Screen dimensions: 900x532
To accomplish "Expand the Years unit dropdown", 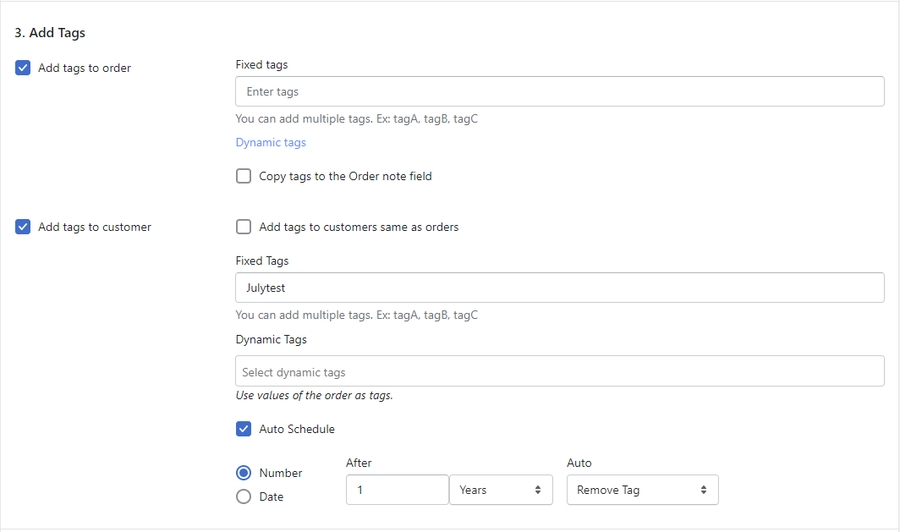I will click(500, 490).
